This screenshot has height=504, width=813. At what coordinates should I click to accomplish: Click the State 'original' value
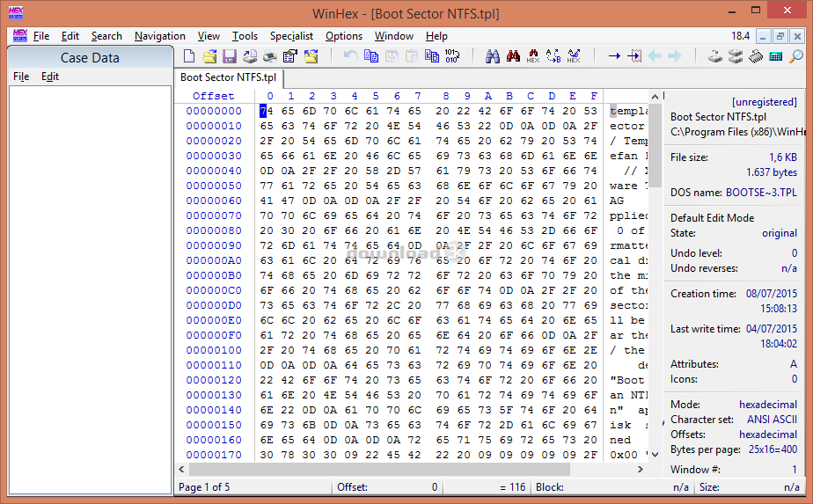pyautogui.click(x=780, y=233)
